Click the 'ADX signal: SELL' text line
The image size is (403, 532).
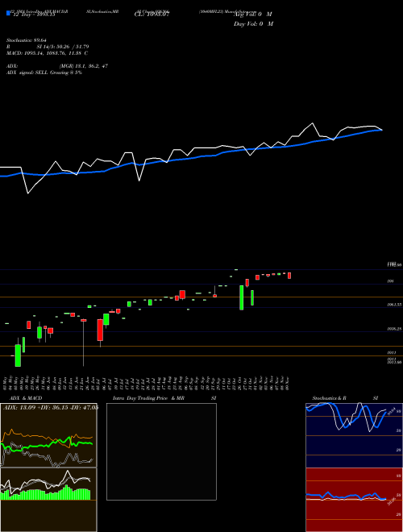[x=44, y=73]
